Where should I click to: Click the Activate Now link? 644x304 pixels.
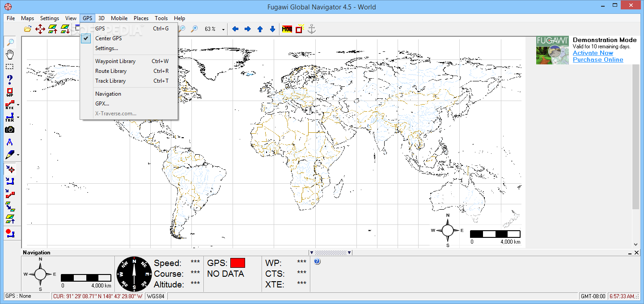[x=593, y=53]
